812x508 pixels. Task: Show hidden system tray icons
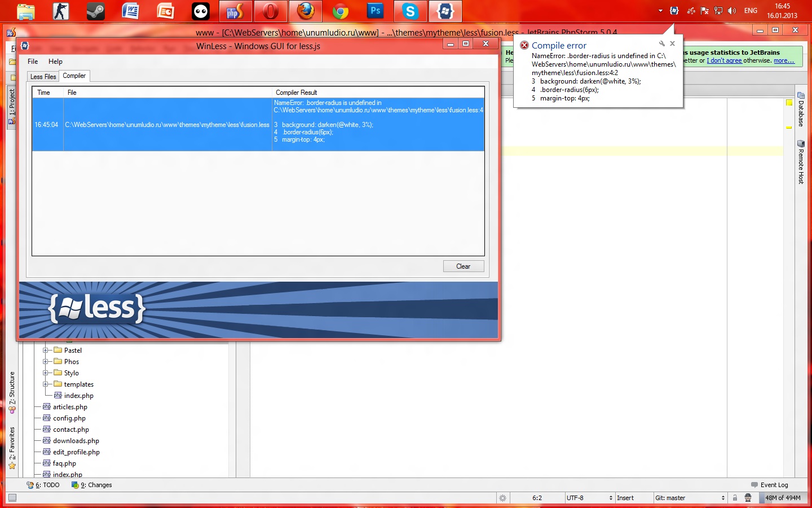tap(660, 11)
